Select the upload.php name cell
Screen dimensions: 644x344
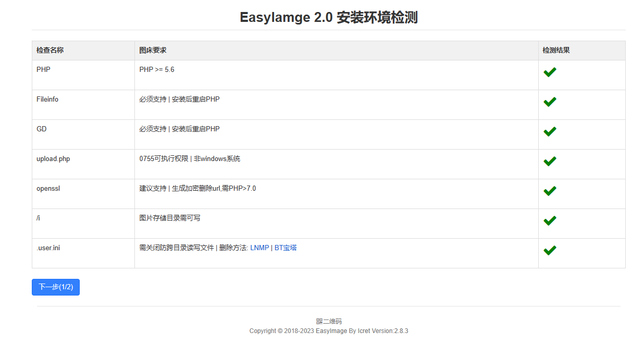[53, 159]
